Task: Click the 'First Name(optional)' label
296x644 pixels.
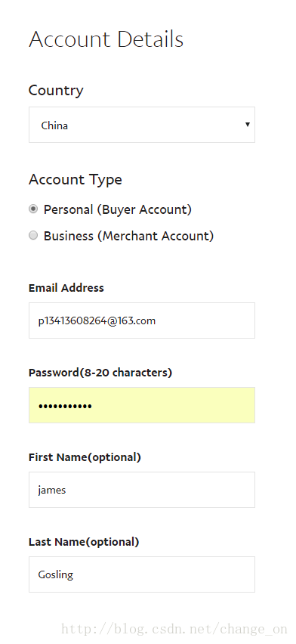Action: click(85, 457)
